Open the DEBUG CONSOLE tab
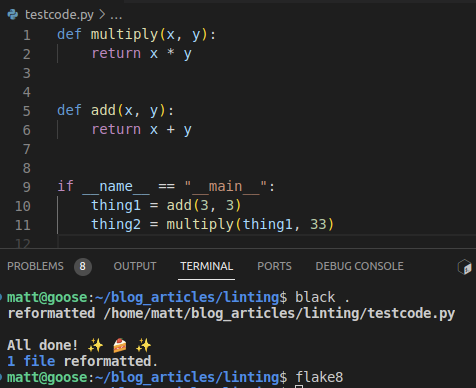Image resolution: width=476 pixels, height=388 pixels. point(359,266)
